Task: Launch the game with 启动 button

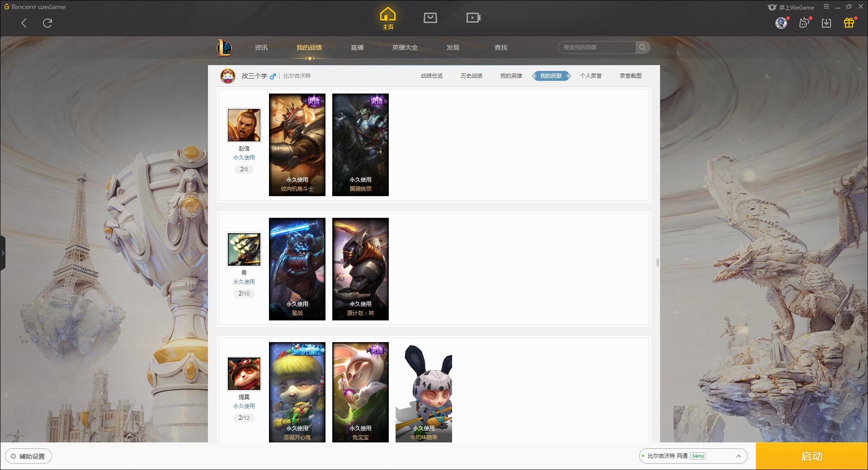Action: coord(812,456)
